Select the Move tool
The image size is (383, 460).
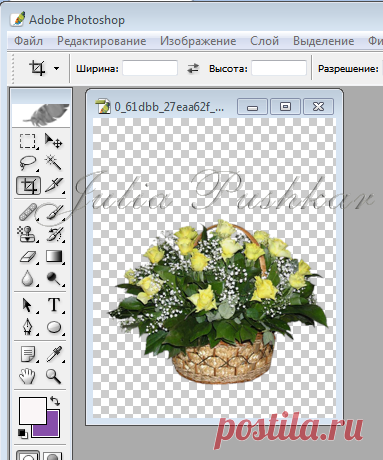tap(54, 141)
